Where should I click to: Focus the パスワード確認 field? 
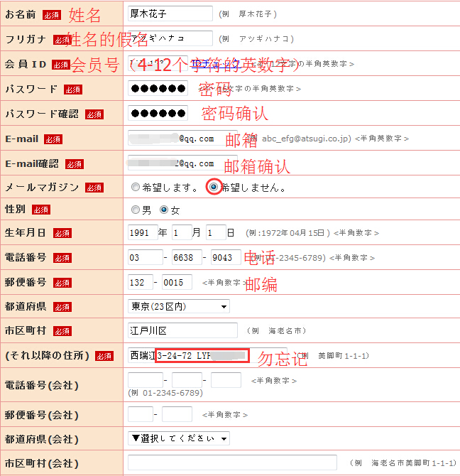pyautogui.click(x=158, y=113)
